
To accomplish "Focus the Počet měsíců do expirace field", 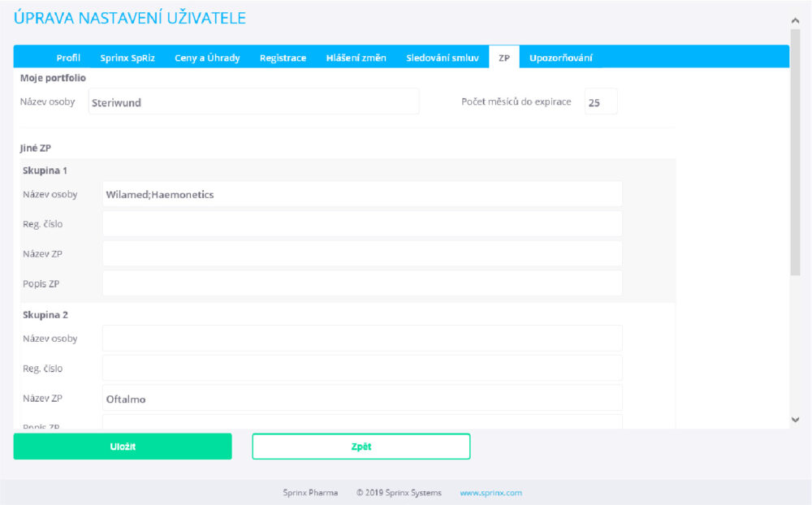I will point(600,102).
